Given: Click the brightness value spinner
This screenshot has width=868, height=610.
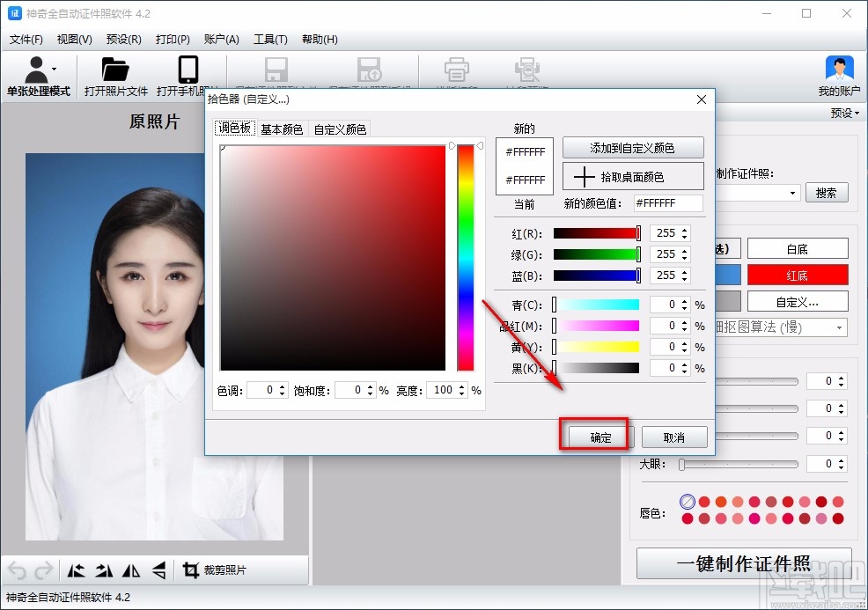Looking at the screenshot, I should click(446, 390).
